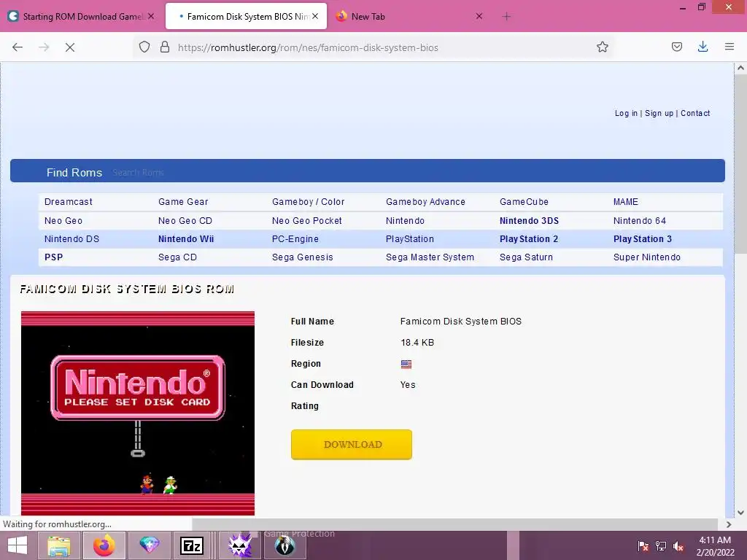Switch to Starting ROM Download tab
Screen dimensions: 747x560
[x=81, y=17]
